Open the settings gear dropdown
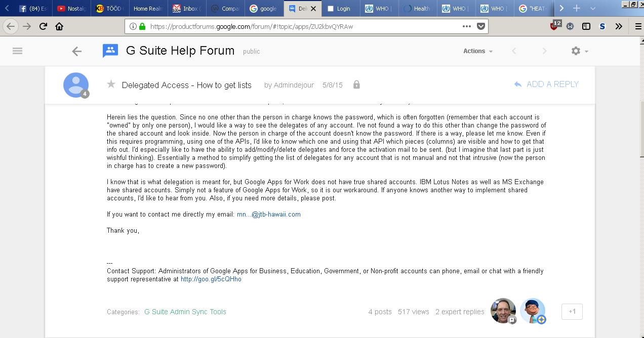Image resolution: width=644 pixels, height=338 pixels. 580,51
